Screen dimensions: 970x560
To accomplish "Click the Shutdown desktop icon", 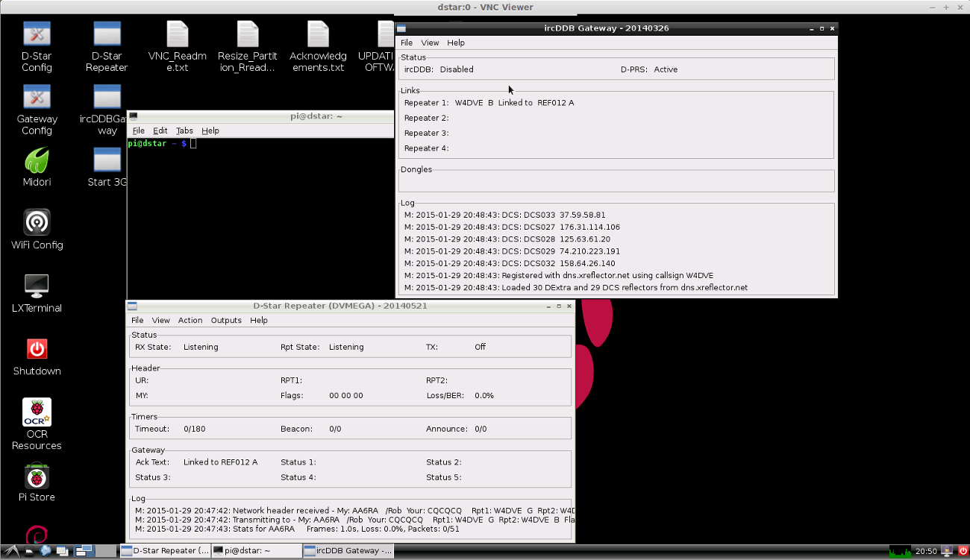I will point(37,356).
